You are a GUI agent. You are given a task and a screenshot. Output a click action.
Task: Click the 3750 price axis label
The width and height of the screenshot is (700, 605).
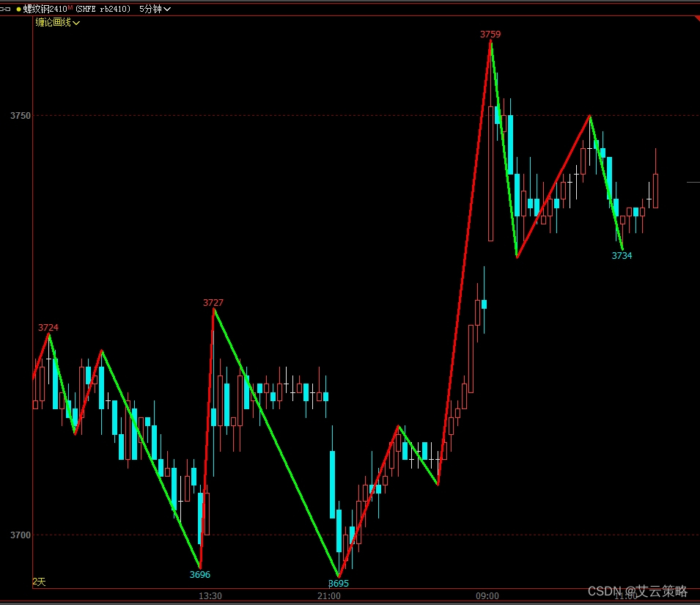(21, 116)
